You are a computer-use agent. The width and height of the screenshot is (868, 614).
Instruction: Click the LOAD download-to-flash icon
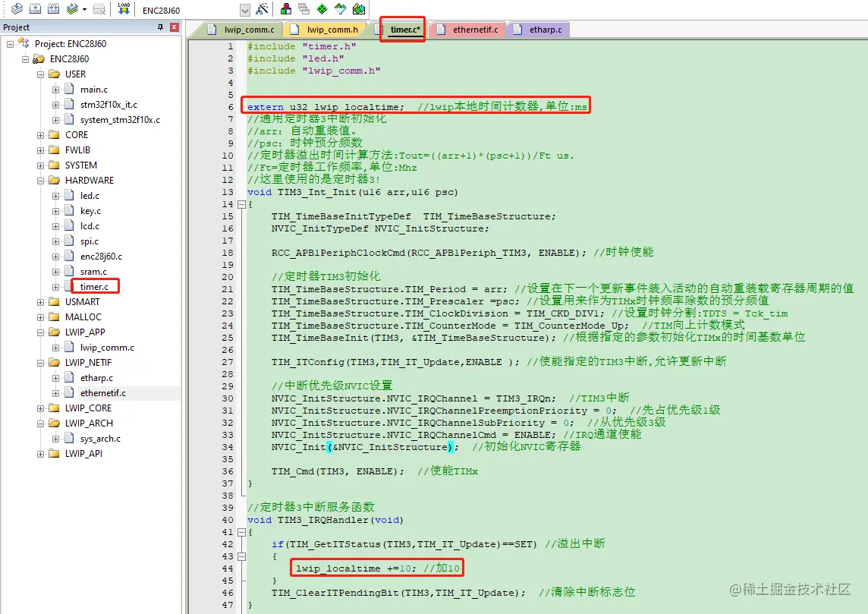pos(124,8)
